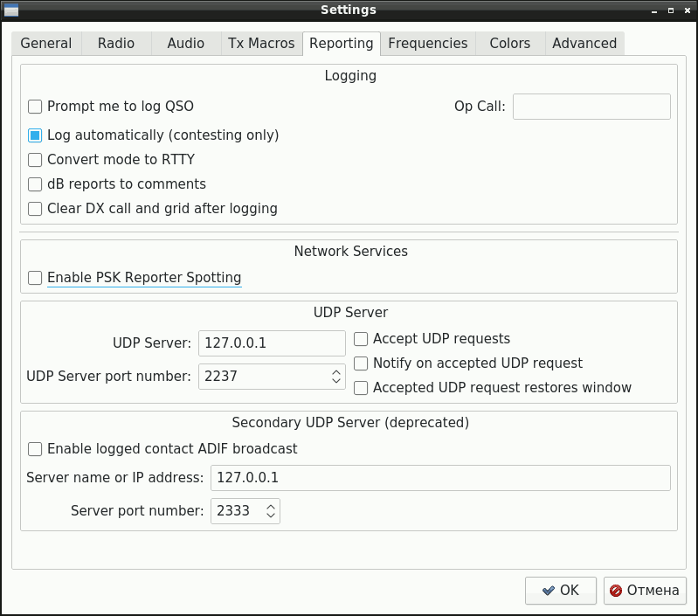
Task: Click the Secondary UDP Server (deprecated) heading
Action: (x=351, y=423)
